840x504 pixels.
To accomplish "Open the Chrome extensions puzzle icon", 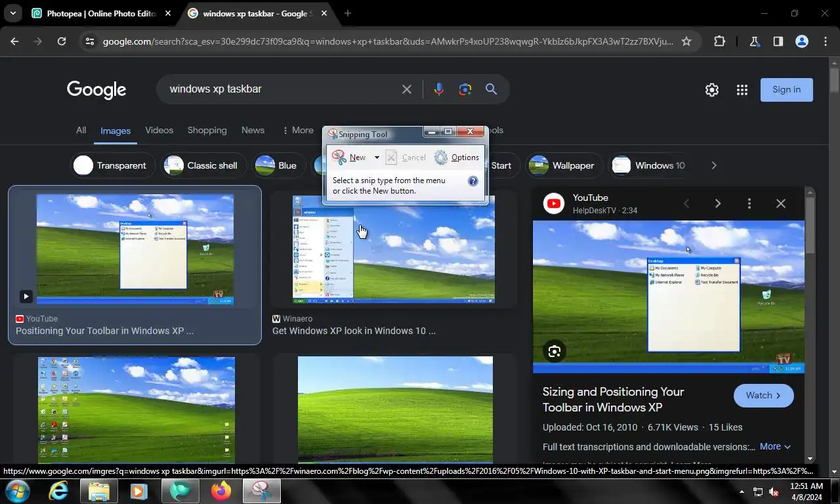I will point(719,41).
